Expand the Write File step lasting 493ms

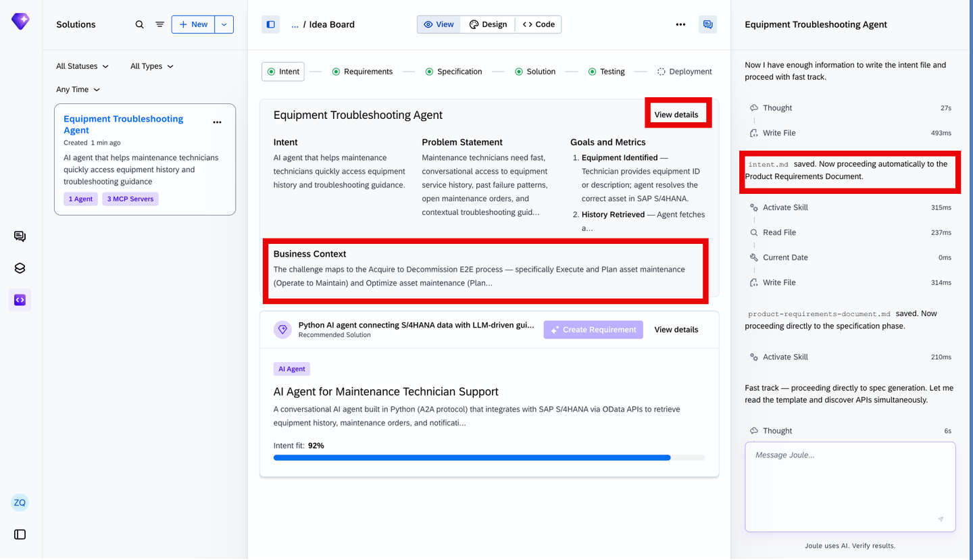pyautogui.click(x=850, y=133)
